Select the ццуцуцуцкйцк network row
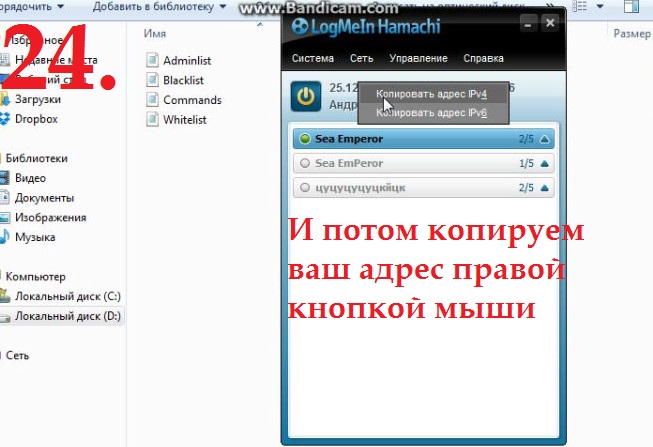The image size is (653, 447). [424, 188]
